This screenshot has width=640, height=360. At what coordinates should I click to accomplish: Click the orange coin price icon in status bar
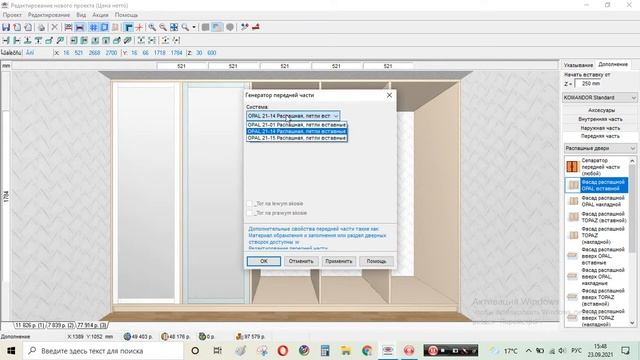(x=164, y=336)
